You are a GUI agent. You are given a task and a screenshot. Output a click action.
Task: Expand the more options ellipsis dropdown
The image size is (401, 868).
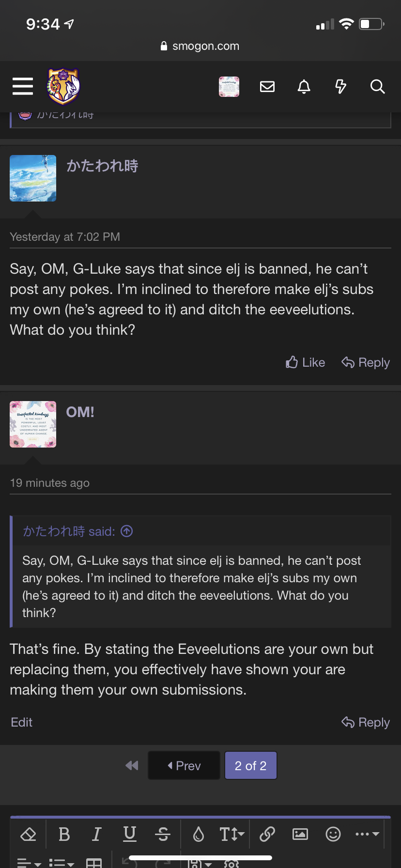point(367,834)
